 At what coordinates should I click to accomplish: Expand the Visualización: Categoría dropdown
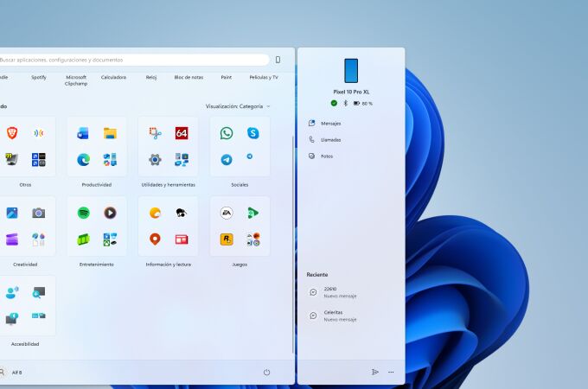(238, 106)
